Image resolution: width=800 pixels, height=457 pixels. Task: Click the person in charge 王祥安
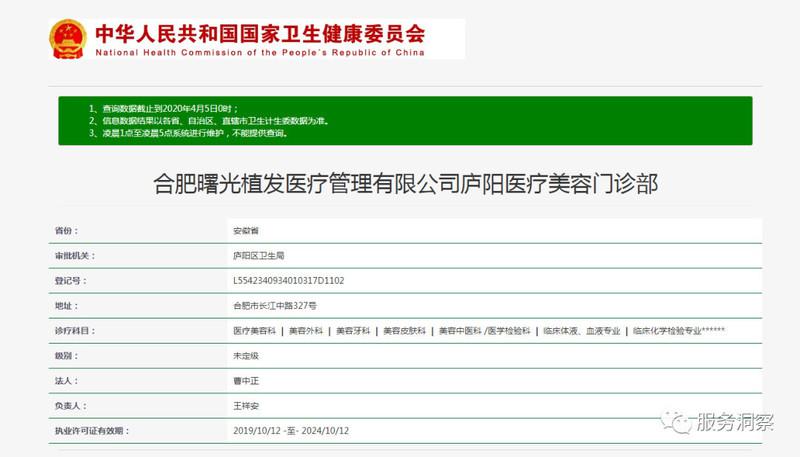pos(245,406)
